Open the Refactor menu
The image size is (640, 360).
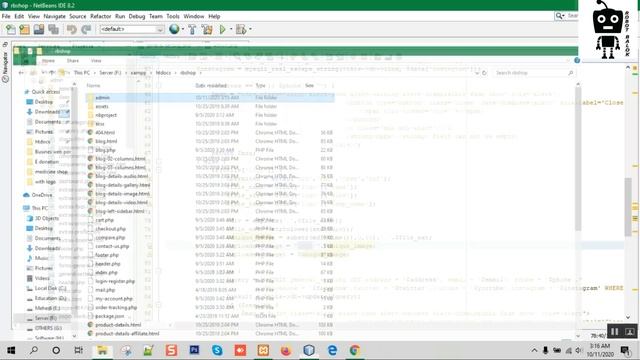(100, 16)
